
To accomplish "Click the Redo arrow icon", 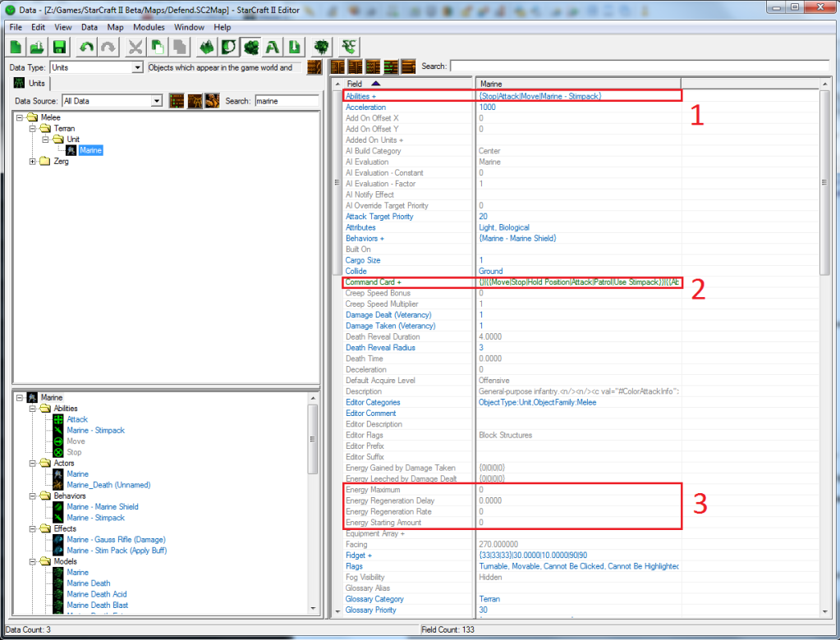I will 108,48.
